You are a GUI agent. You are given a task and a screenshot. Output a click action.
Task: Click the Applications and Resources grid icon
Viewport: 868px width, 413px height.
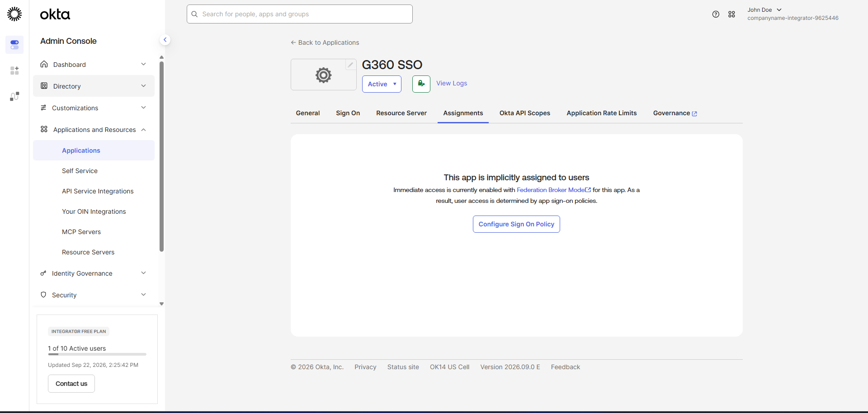point(44,129)
